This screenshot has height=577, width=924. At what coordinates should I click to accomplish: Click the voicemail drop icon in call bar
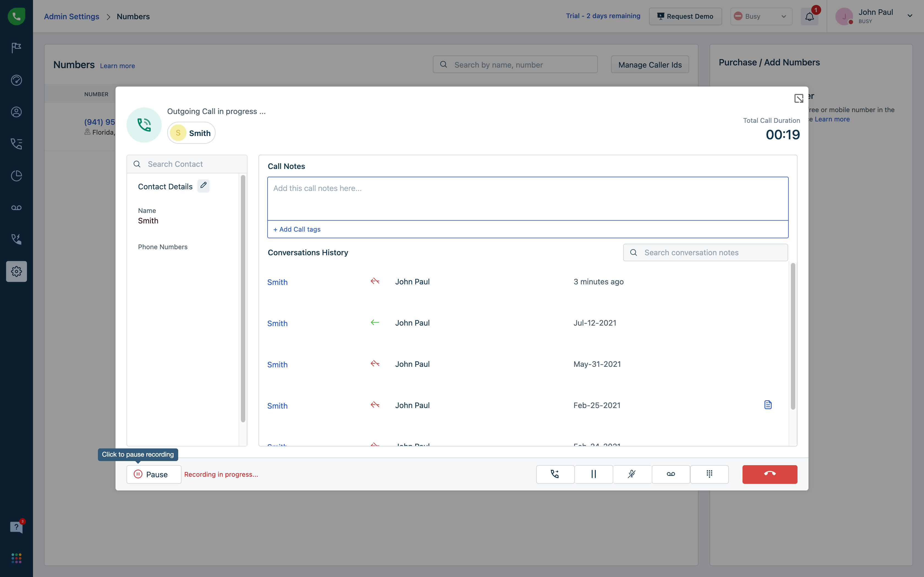(670, 474)
